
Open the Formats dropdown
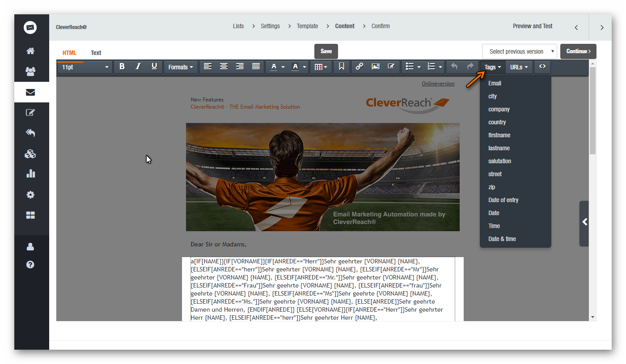(x=181, y=67)
